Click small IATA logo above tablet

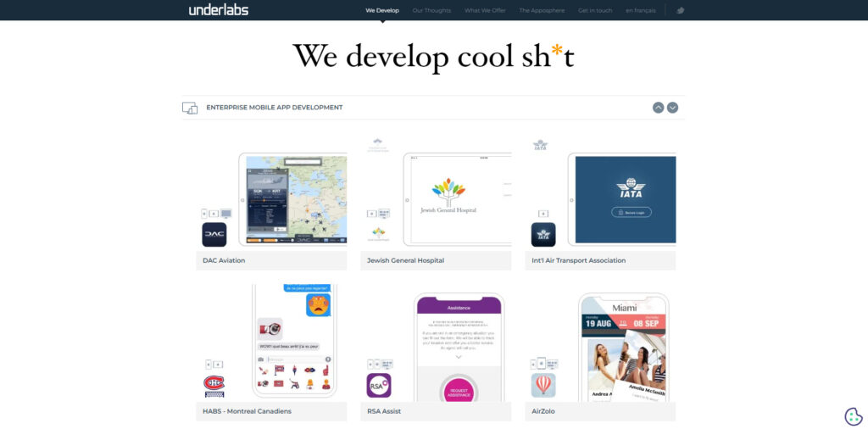coord(540,145)
